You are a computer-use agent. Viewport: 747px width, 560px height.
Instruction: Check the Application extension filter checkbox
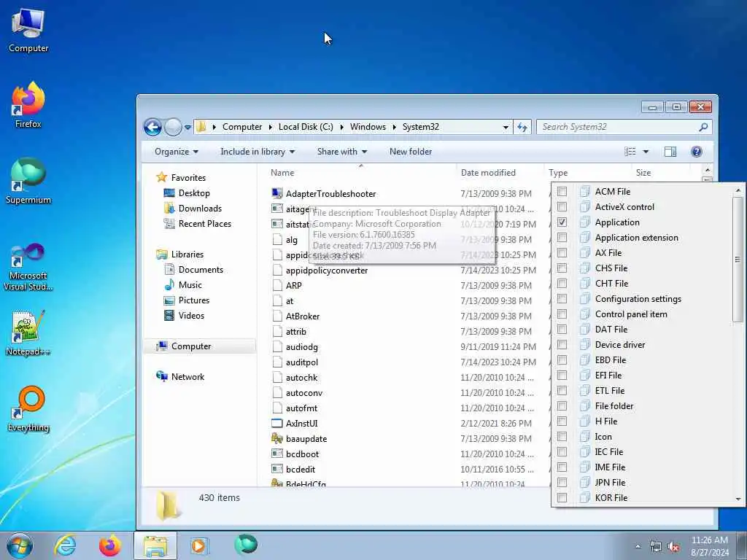(x=562, y=237)
